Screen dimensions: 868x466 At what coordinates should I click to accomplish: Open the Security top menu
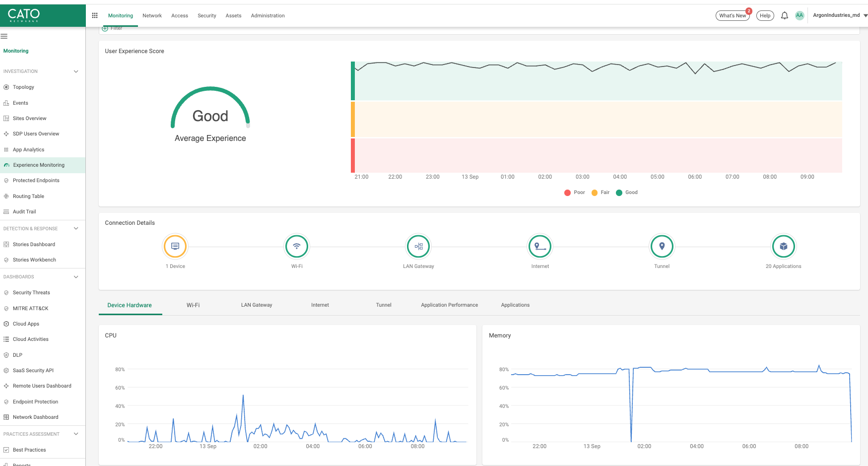(206, 16)
